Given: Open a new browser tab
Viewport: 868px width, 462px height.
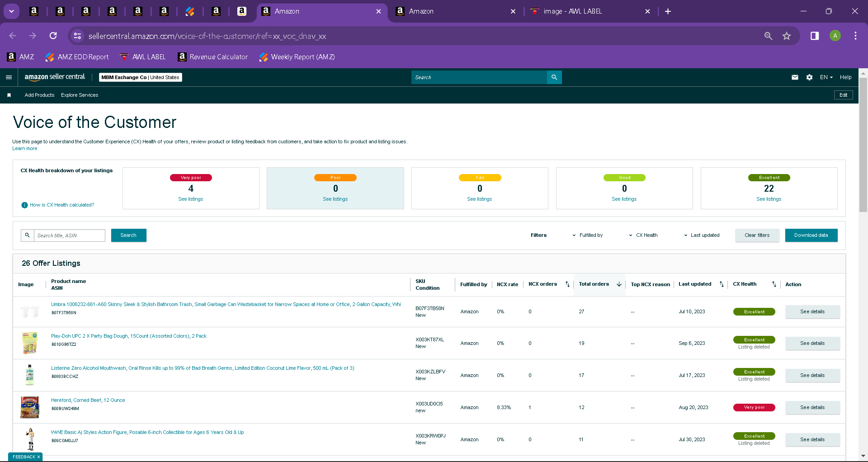Looking at the screenshot, I should click(x=668, y=11).
